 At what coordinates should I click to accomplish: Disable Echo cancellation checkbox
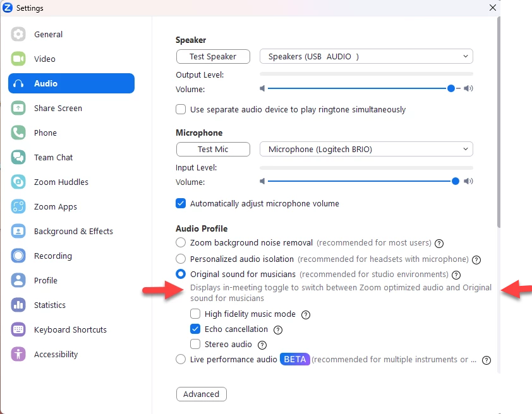point(195,329)
